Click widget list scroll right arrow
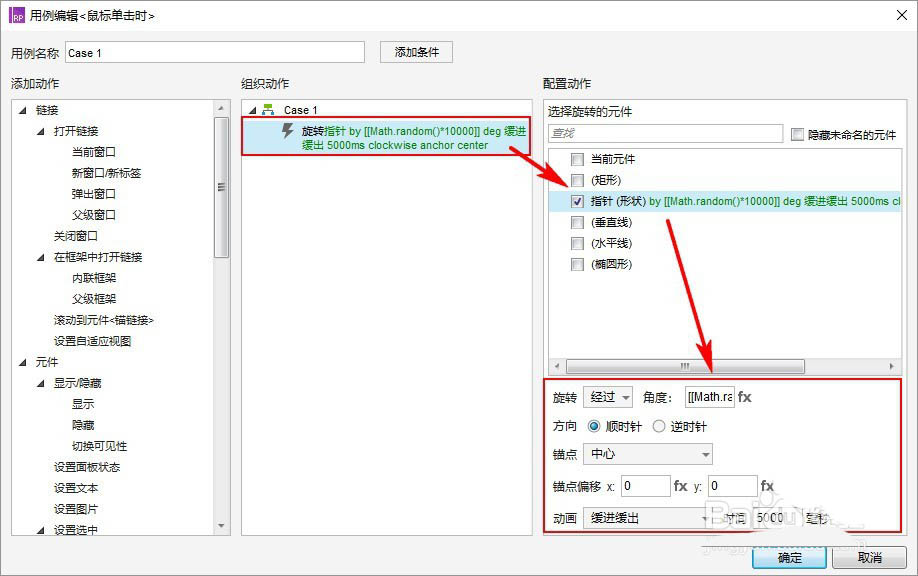 point(891,366)
